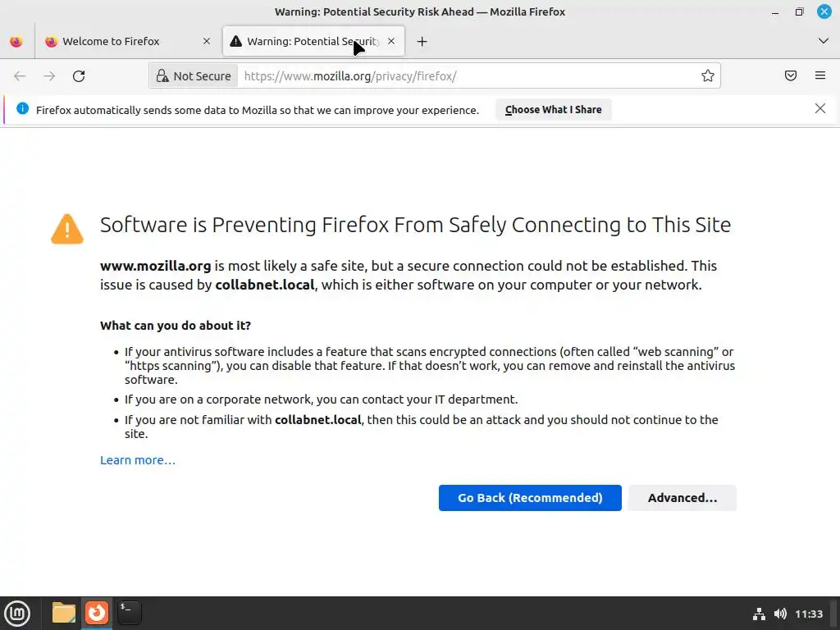Bookmark this page with star icon
The height and width of the screenshot is (630, 840).
click(708, 76)
